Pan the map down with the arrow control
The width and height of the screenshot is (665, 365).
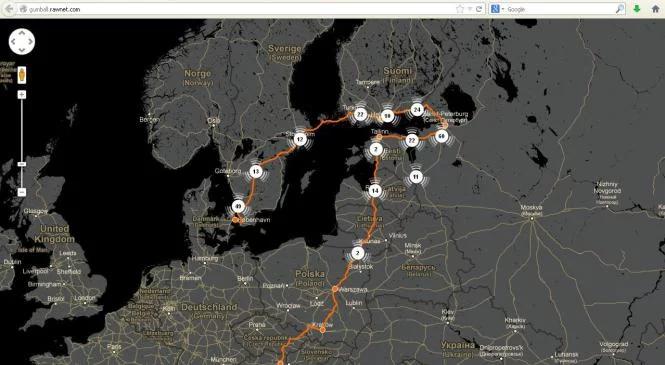point(22,50)
